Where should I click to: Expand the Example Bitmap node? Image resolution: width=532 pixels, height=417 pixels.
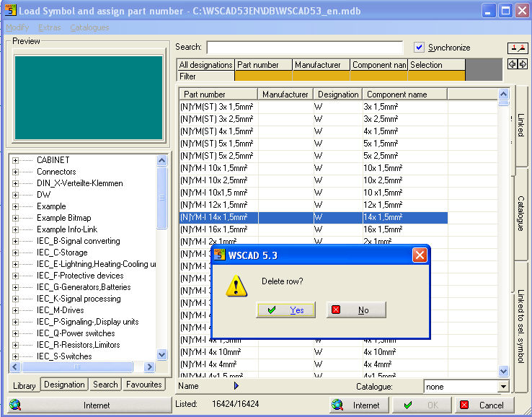tap(15, 218)
